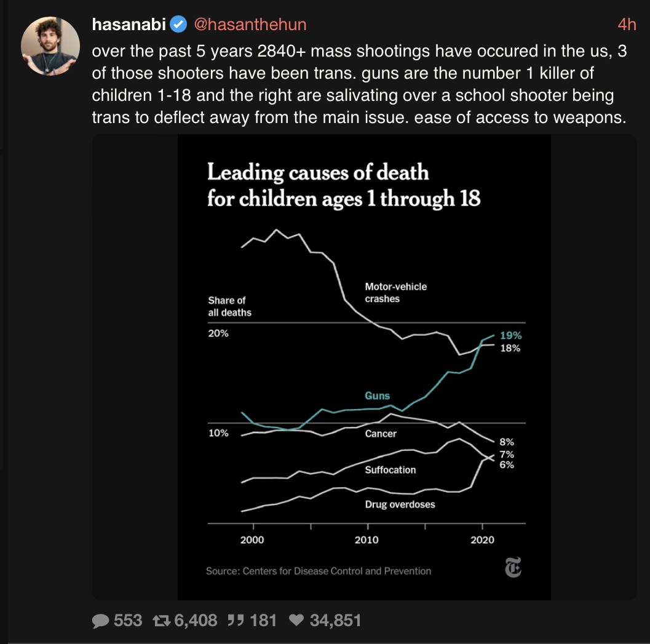This screenshot has width=650, height=644.
Task: Click the 6,408 retweets count
Action: coord(196,621)
